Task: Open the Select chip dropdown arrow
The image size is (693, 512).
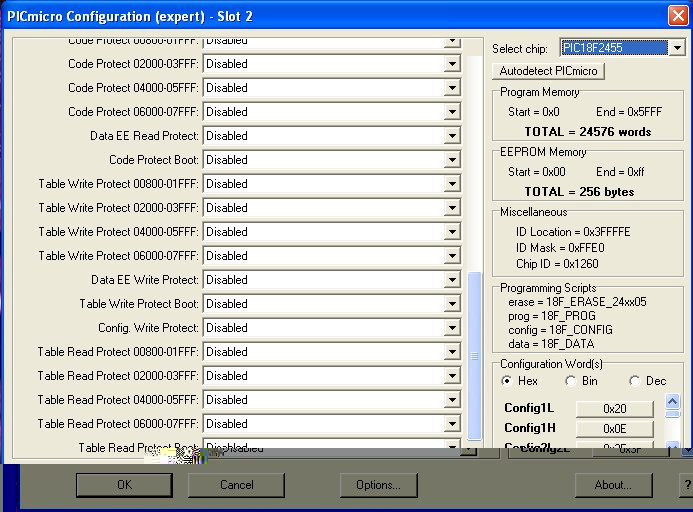Action: [677, 48]
